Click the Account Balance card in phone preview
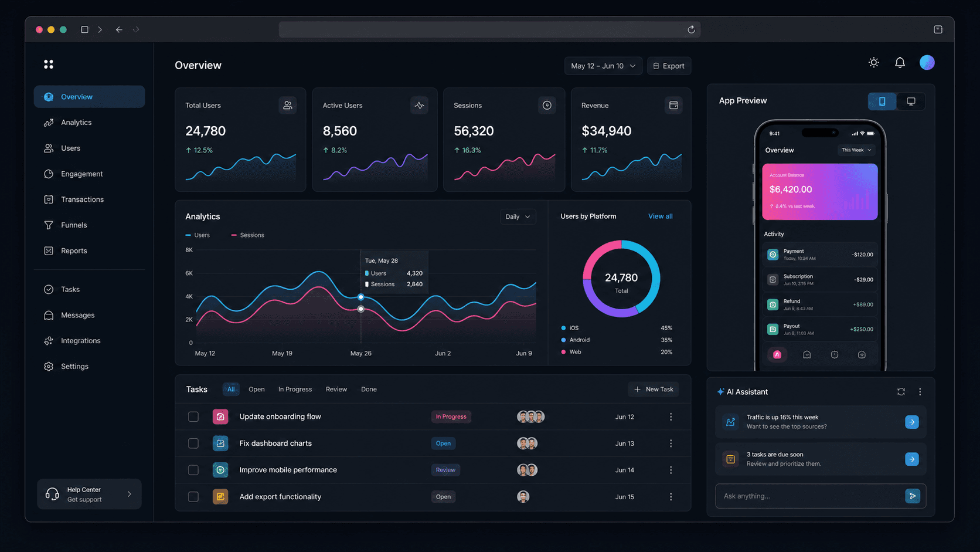 click(820, 192)
